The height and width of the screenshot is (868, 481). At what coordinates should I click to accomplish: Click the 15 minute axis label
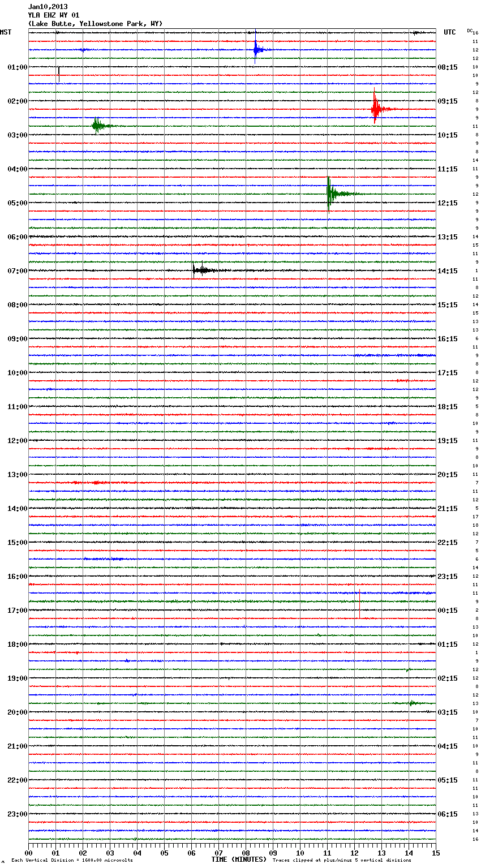436,853
